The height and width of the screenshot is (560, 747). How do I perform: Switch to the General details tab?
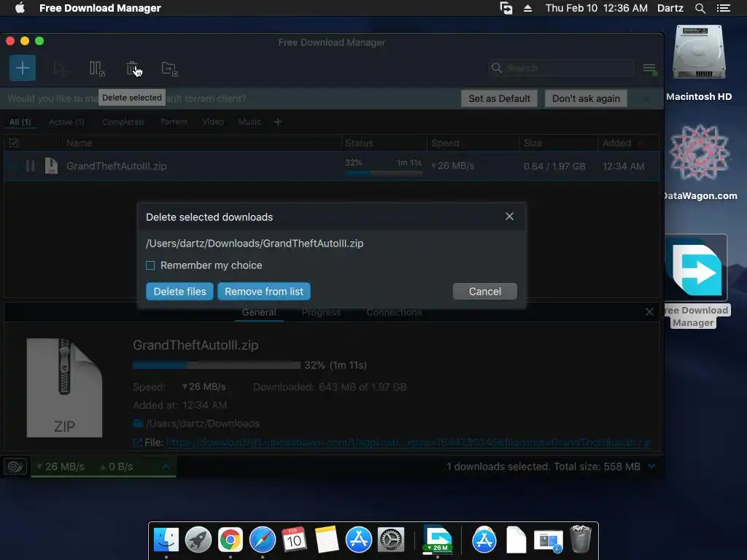tap(259, 312)
